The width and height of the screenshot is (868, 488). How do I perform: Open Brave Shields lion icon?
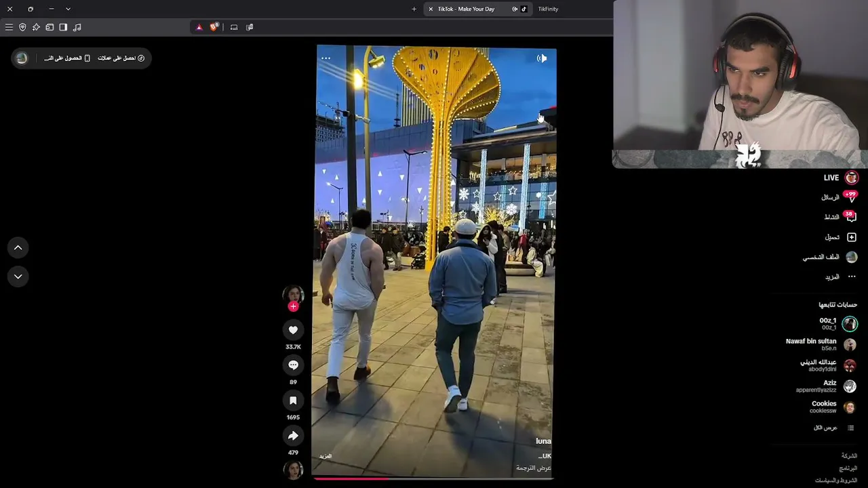(214, 27)
